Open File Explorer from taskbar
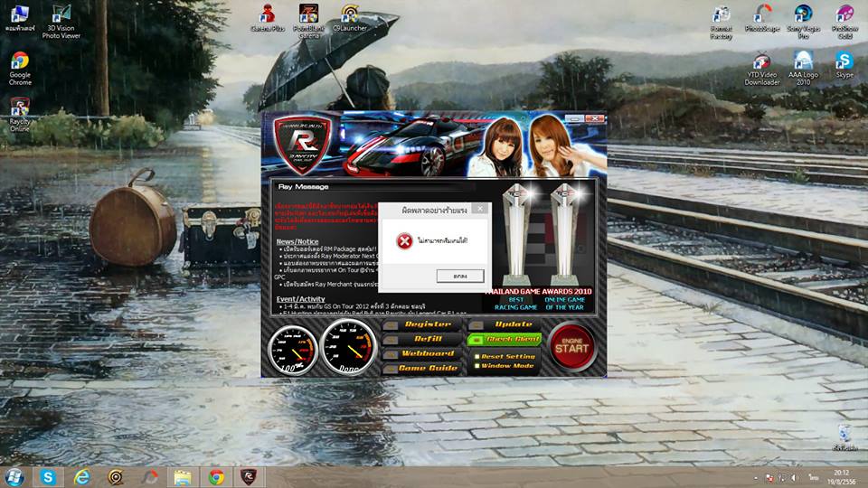The width and height of the screenshot is (868, 488). tap(183, 477)
